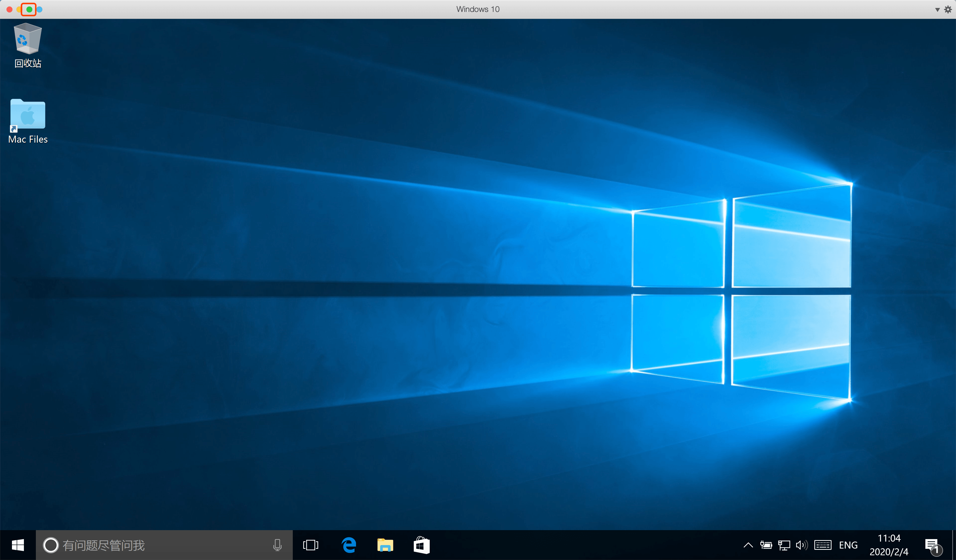Open the touch keyboard tray icon

pyautogui.click(x=823, y=545)
